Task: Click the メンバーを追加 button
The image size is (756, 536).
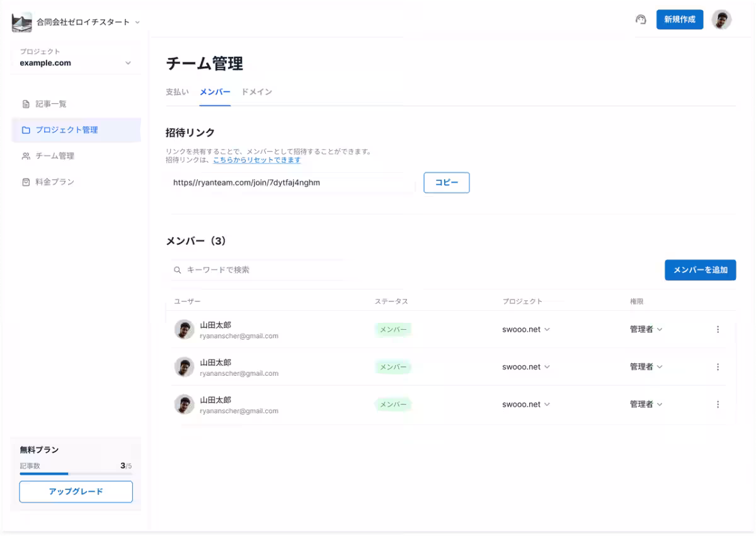Action: [700, 270]
